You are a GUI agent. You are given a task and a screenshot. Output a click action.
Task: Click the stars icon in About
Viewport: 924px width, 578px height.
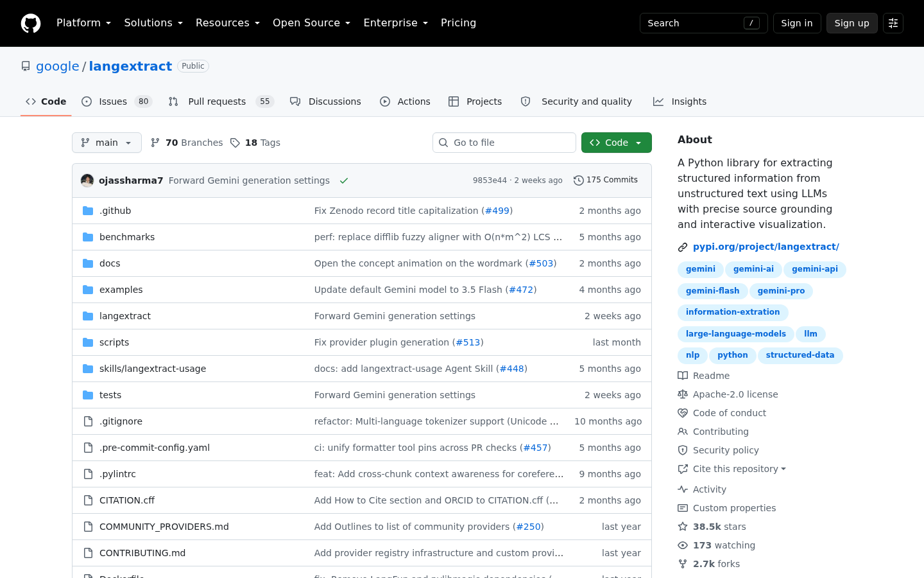pos(683,527)
